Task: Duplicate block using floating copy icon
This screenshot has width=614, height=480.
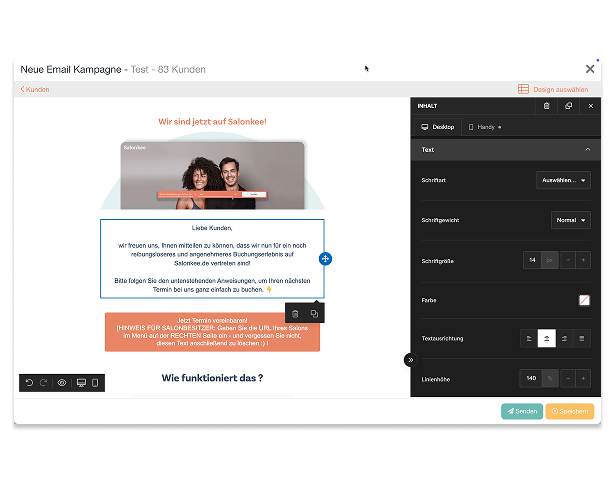Action: 314,314
